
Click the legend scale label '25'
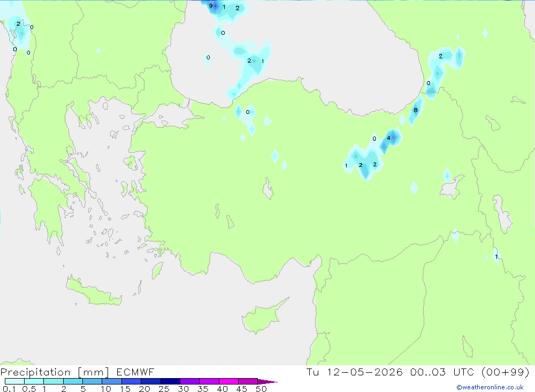coord(164,389)
